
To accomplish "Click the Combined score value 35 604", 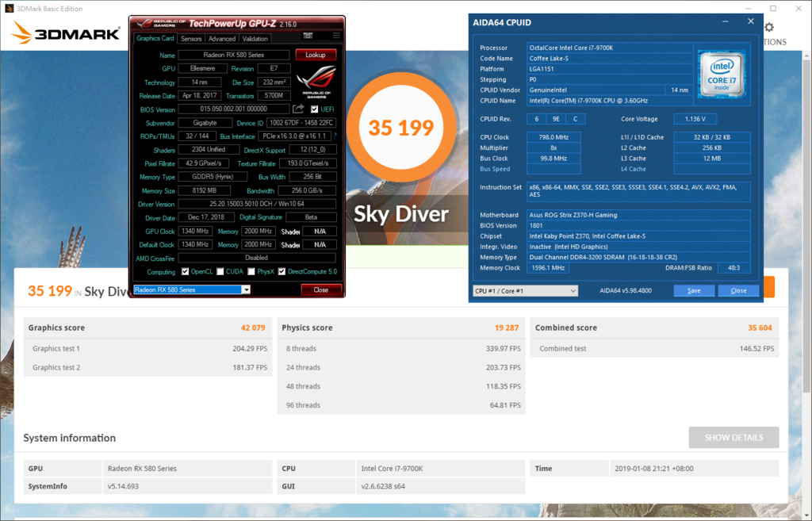I will [760, 328].
